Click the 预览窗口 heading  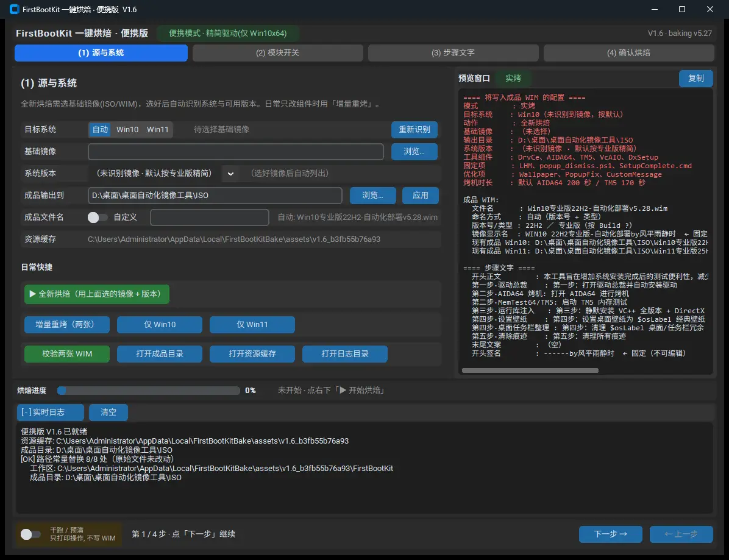pyautogui.click(x=474, y=79)
